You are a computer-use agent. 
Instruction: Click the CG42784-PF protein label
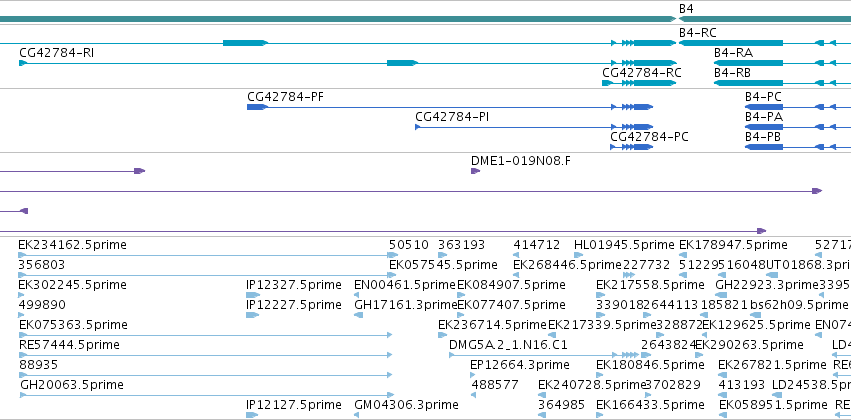(x=285, y=97)
